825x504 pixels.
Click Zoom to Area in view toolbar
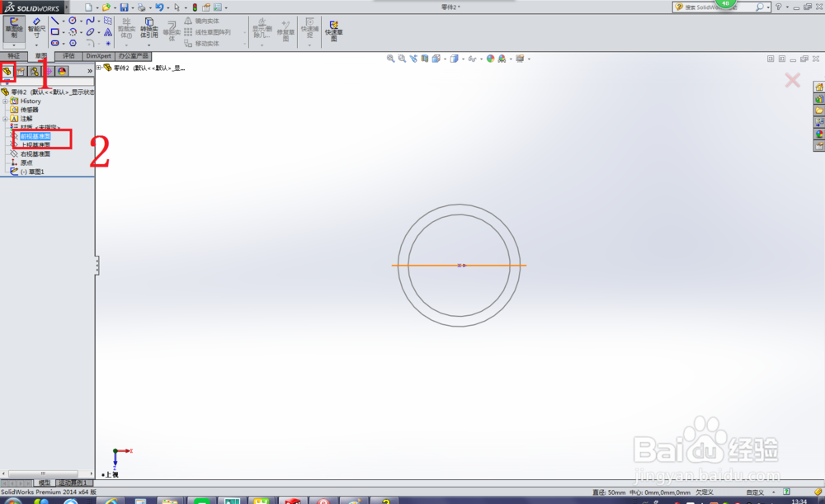(x=402, y=59)
